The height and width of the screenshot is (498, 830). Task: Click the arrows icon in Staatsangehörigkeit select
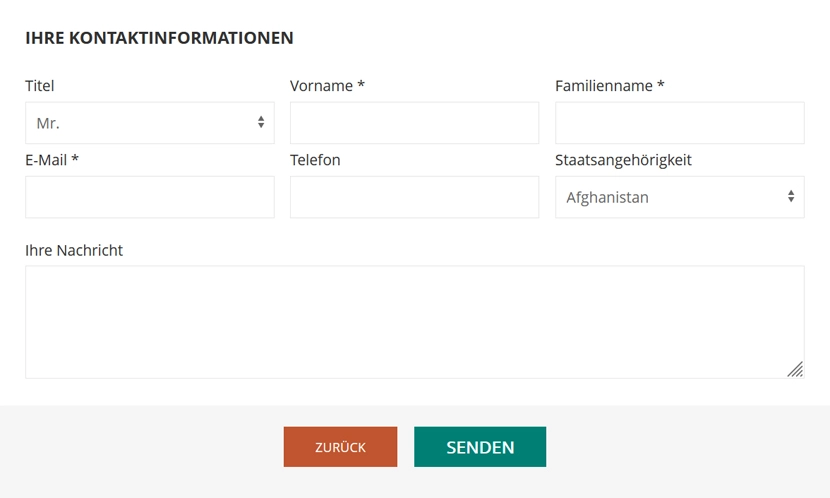pos(791,197)
